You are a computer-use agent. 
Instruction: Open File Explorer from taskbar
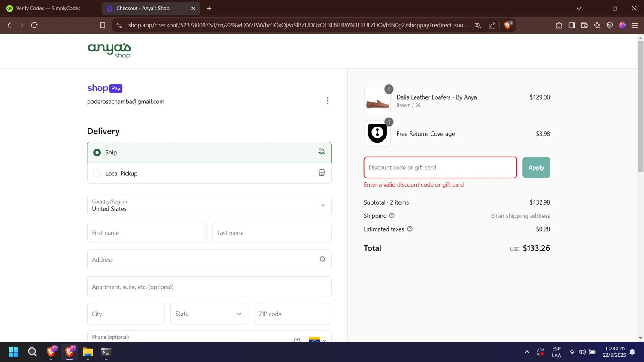click(x=88, y=352)
